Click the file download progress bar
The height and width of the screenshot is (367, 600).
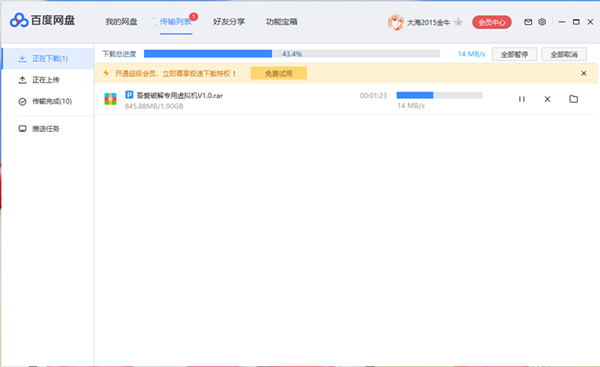click(439, 95)
